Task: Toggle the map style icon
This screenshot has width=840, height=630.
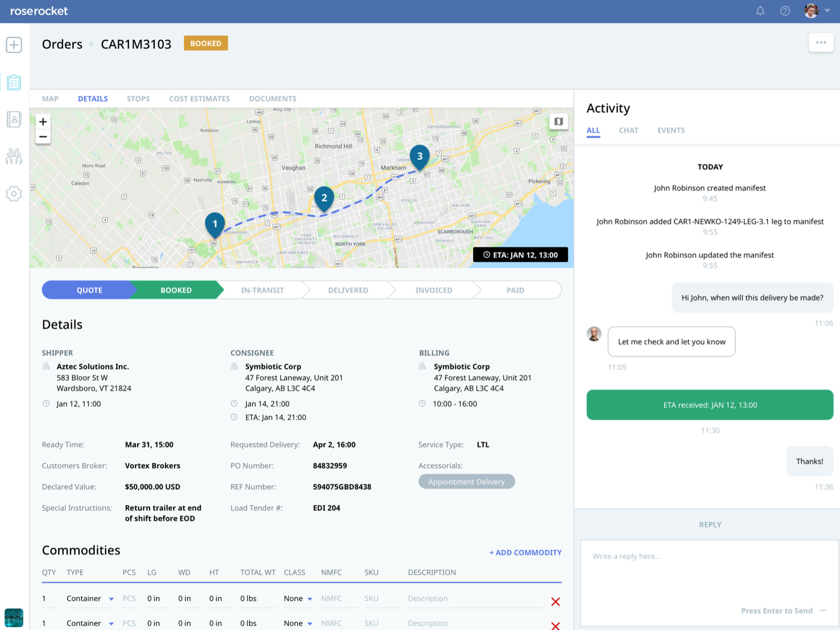Action: (x=558, y=121)
